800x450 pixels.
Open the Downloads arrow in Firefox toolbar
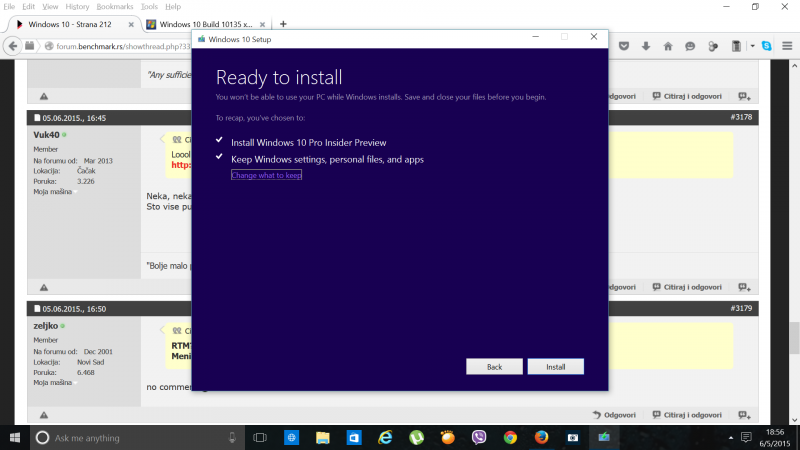[x=646, y=46]
